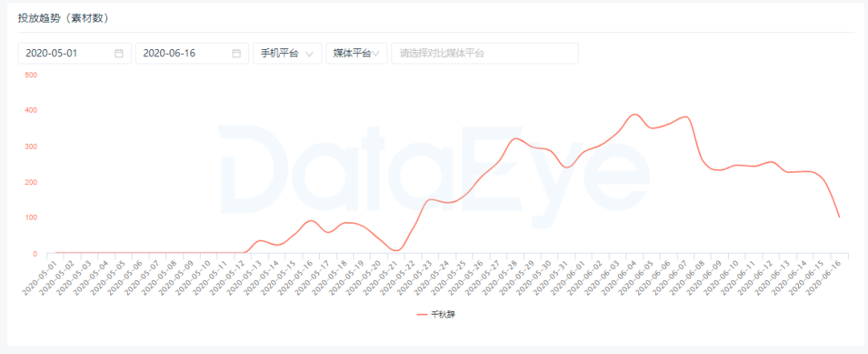Click the 2020-05-01 start date field
This screenshot has width=868, height=354.
pos(64,53)
